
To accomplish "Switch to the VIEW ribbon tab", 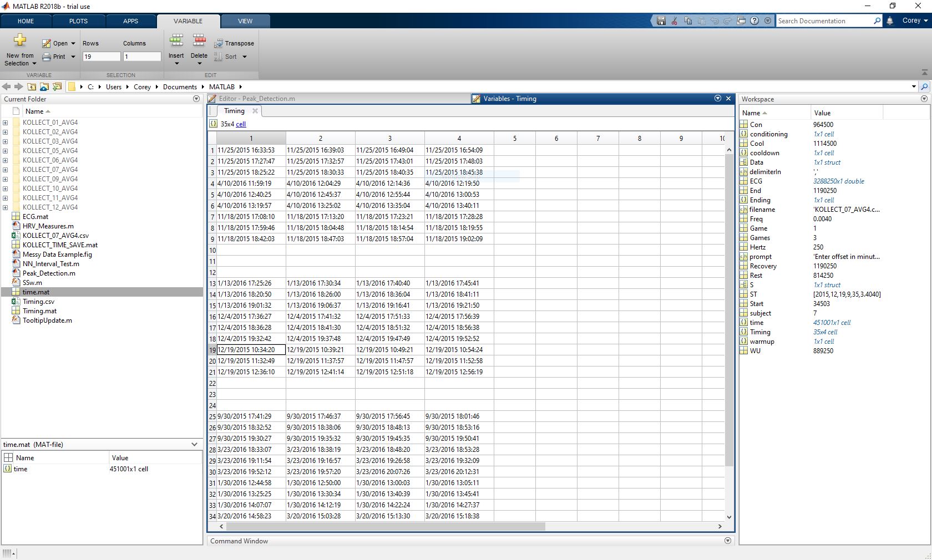I will [245, 21].
